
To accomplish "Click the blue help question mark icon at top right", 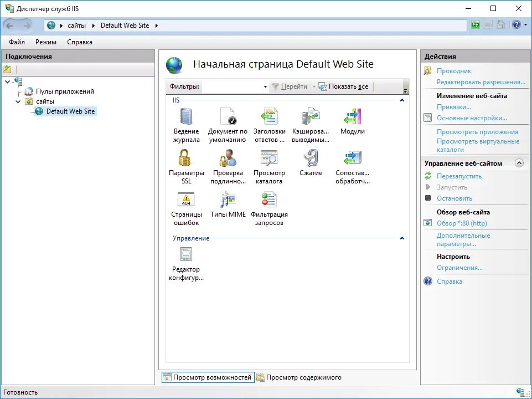I will [x=516, y=25].
